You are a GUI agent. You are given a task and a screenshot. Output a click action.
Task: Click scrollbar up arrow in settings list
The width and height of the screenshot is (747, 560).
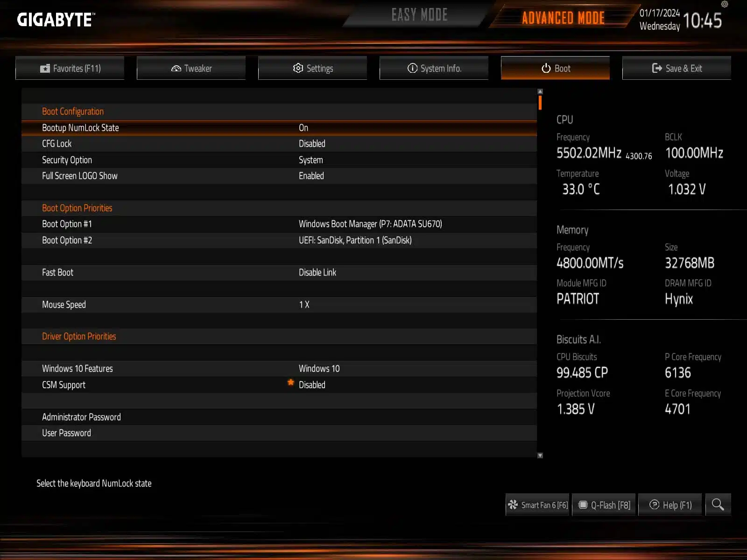pyautogui.click(x=540, y=91)
